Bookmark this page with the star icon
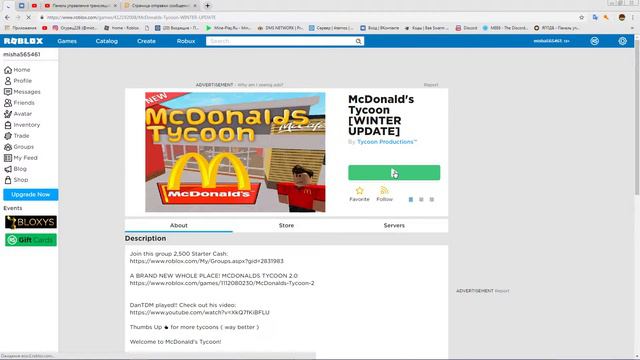The height and width of the screenshot is (360, 640). click(581, 18)
